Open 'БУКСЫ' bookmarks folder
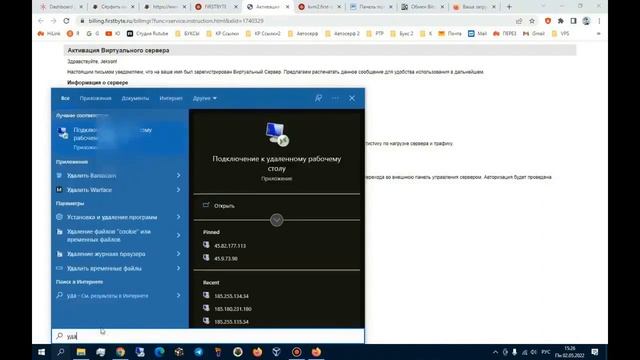640x360 pixels. (187, 33)
